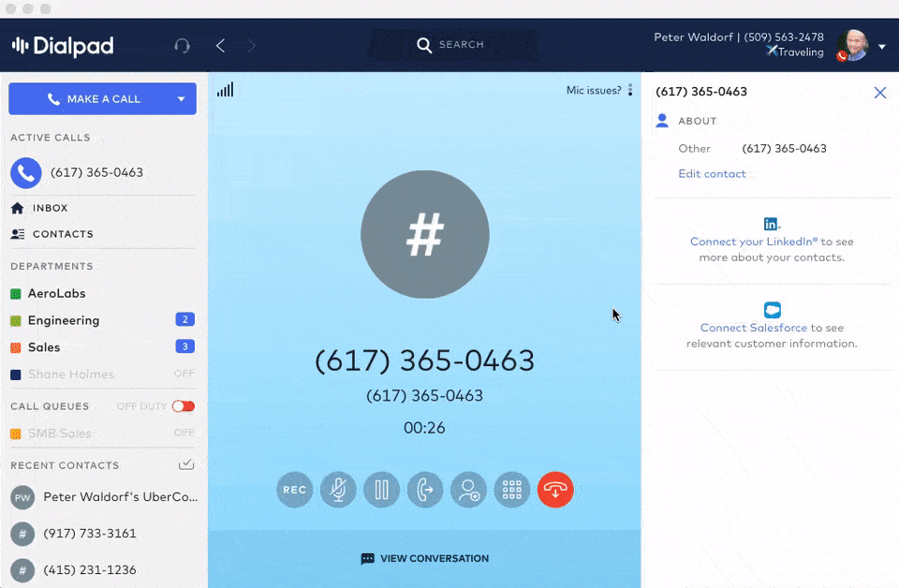Screen dimensions: 899x588
Task: Click the Traveling status text
Action: (x=801, y=52)
